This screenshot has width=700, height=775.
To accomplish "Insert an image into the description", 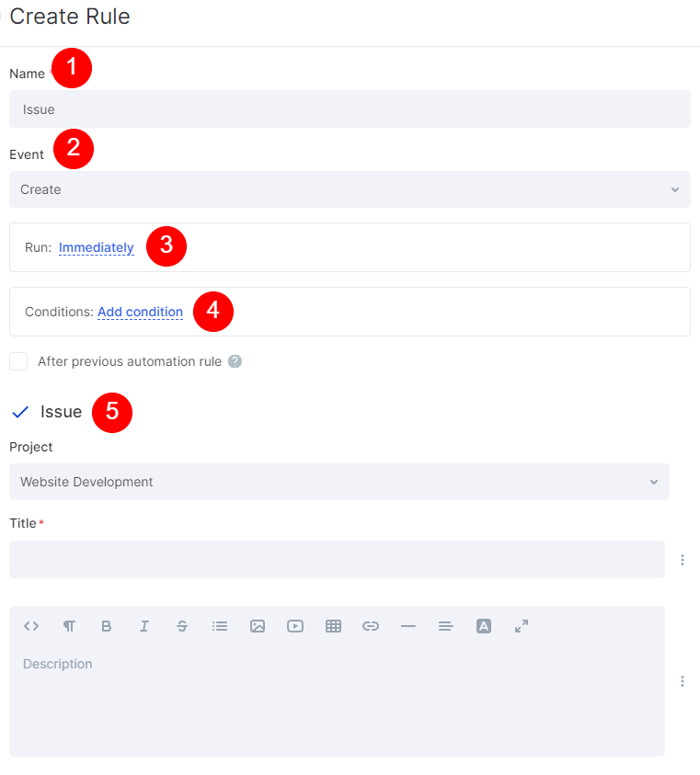I will pyautogui.click(x=258, y=626).
